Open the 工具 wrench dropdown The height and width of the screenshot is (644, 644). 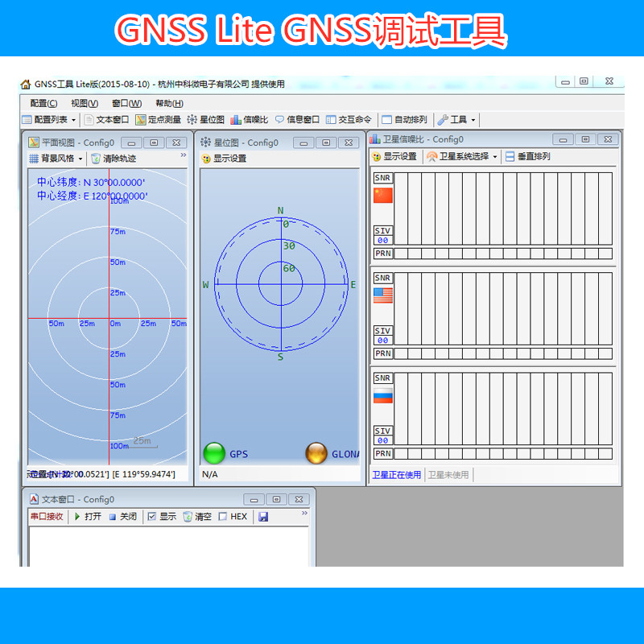[x=456, y=119]
